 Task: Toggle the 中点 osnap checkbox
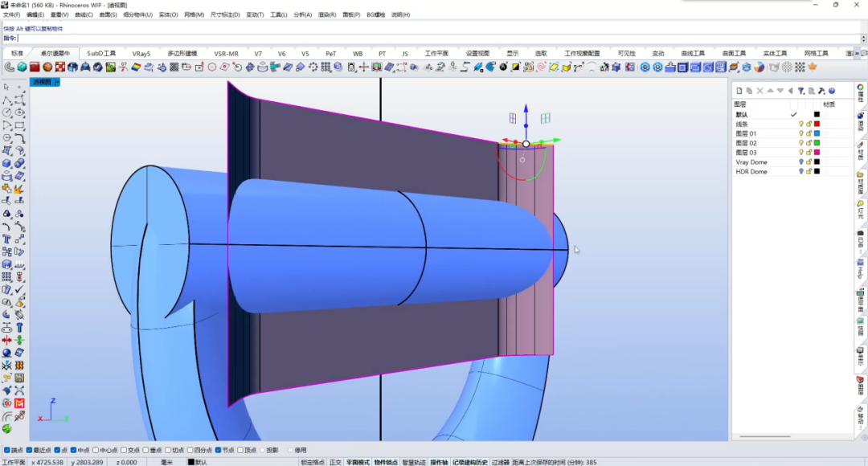74,451
